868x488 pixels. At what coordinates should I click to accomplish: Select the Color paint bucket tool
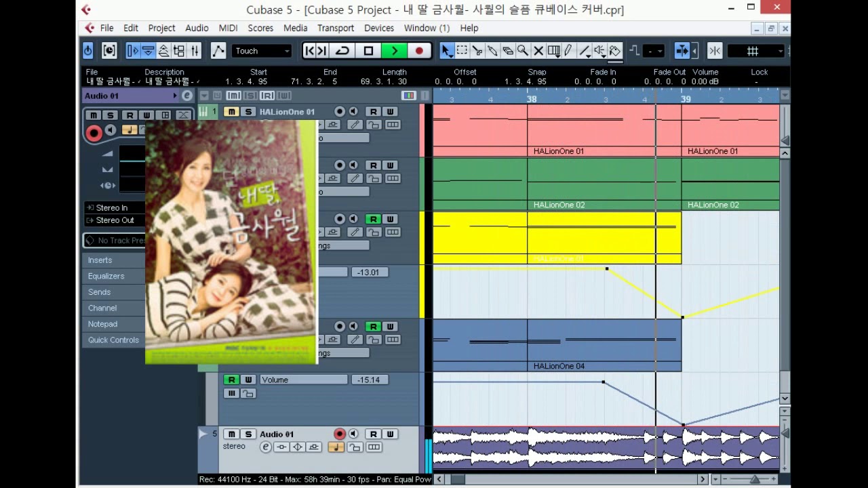coord(615,51)
